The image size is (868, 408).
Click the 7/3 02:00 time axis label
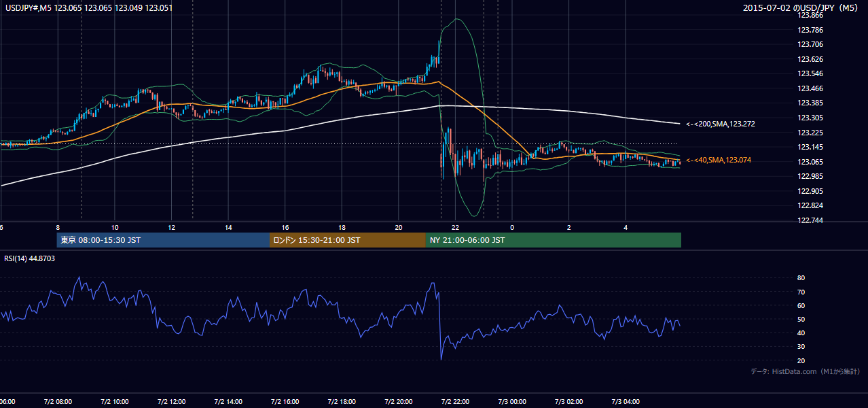tap(570, 402)
